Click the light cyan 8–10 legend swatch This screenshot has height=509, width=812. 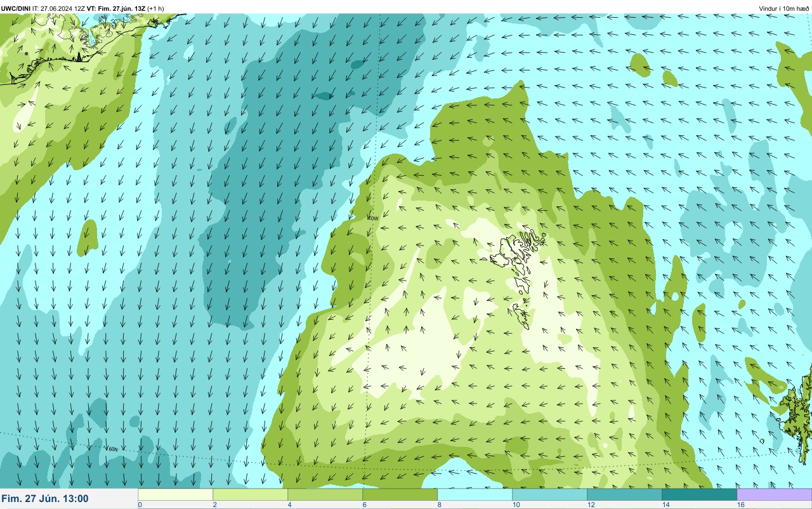pyautogui.click(x=475, y=494)
